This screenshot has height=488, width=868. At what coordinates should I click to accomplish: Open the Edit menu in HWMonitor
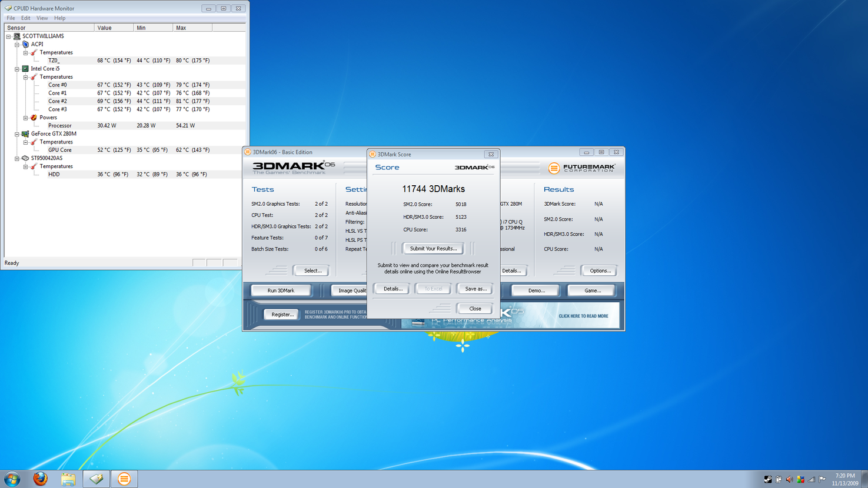[x=25, y=18]
